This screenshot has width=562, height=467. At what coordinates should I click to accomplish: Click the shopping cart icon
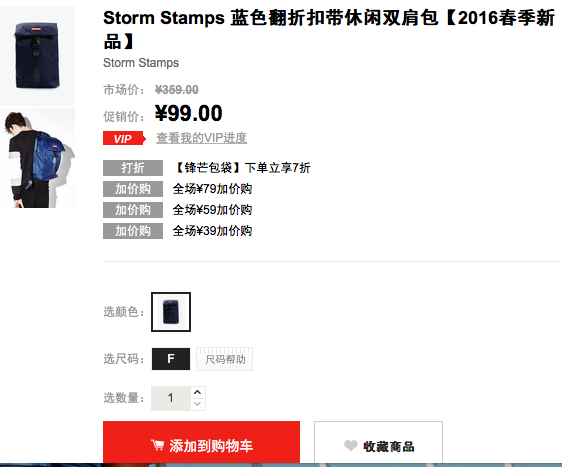pyautogui.click(x=157, y=445)
